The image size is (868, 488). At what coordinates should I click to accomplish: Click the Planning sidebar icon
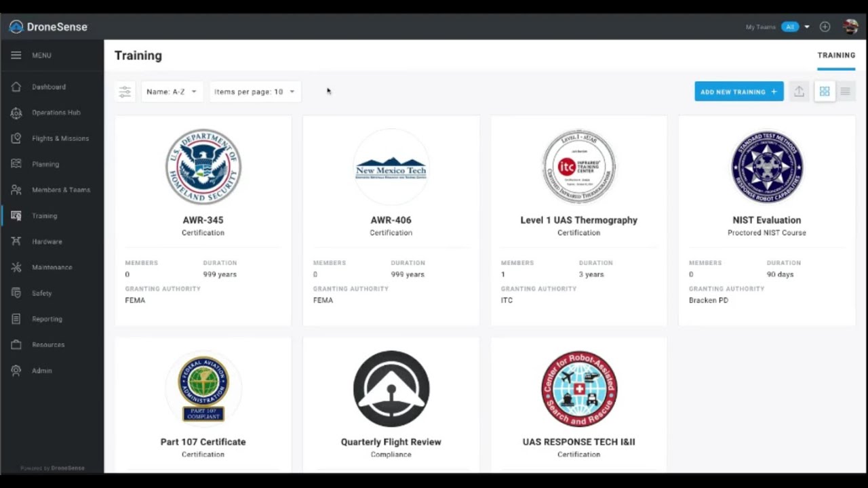pos(16,164)
